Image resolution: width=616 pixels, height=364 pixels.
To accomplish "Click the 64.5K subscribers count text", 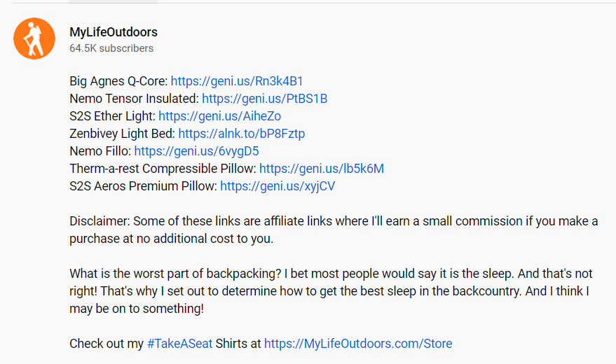I will 111,49.
